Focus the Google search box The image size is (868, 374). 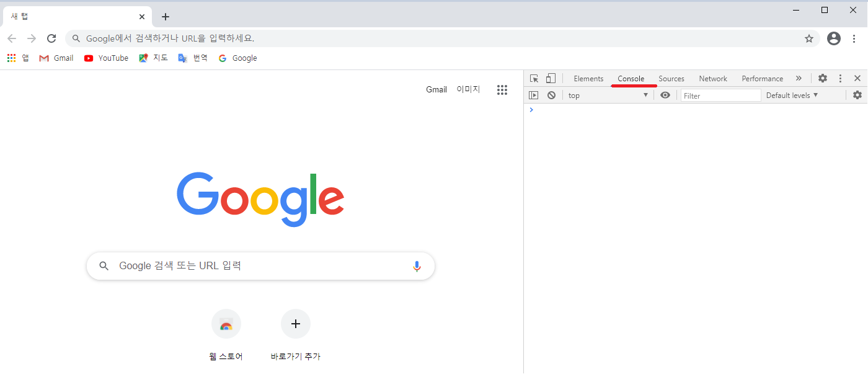pos(260,266)
